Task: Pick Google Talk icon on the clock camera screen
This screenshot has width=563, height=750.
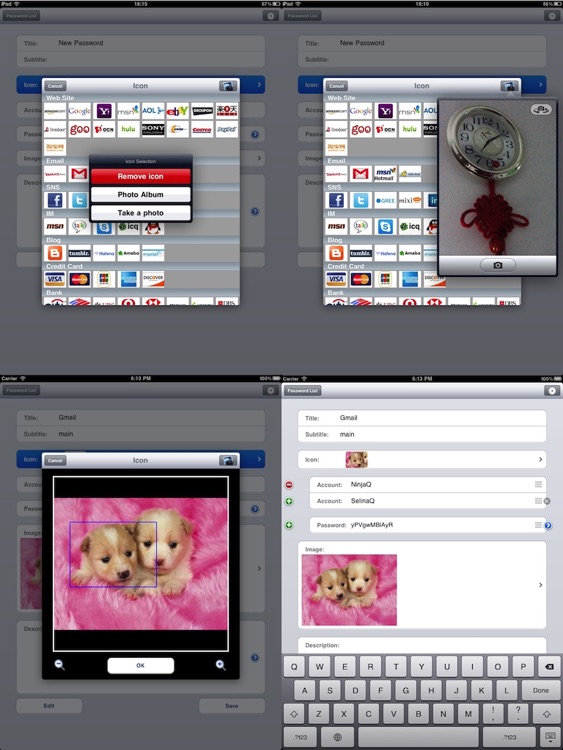Action: point(361,226)
